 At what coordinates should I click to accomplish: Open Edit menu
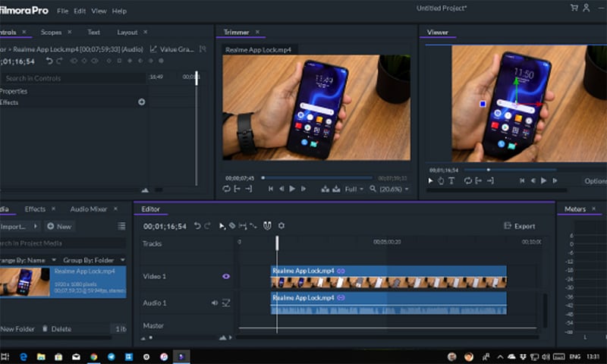[x=80, y=11]
